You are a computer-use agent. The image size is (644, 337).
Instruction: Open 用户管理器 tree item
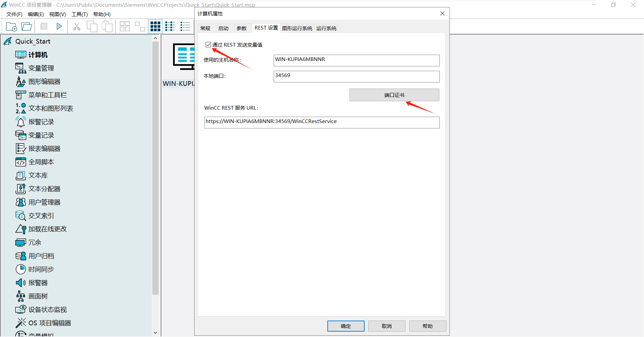click(x=38, y=202)
